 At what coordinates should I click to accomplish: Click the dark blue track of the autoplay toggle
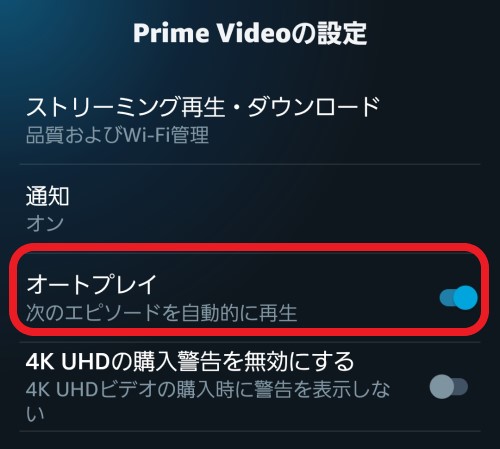pyautogui.click(x=447, y=298)
